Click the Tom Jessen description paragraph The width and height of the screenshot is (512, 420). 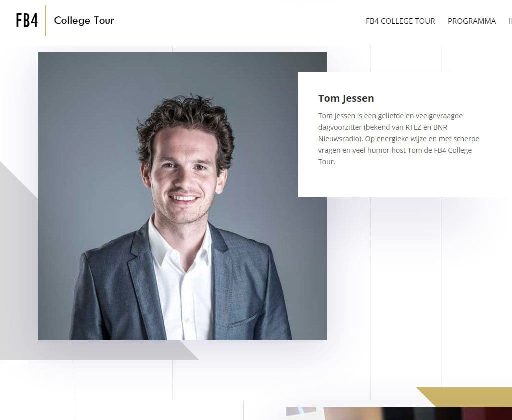pos(398,139)
